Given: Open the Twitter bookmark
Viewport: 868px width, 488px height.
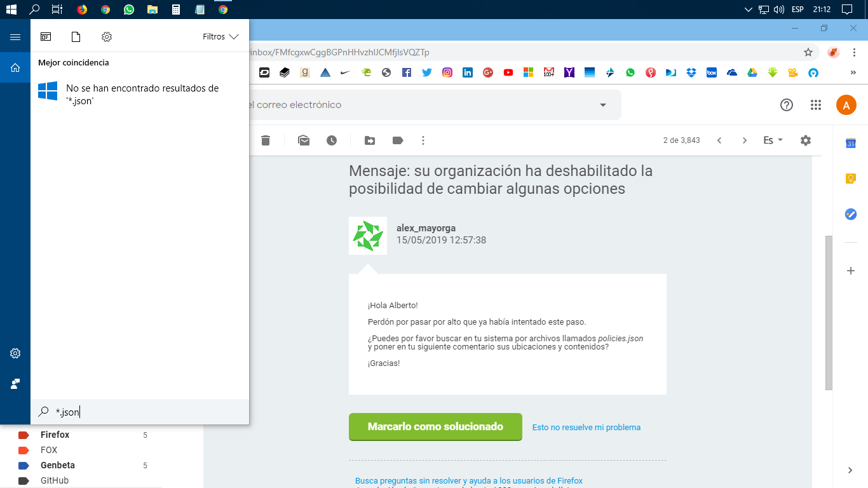Looking at the screenshot, I should [427, 72].
